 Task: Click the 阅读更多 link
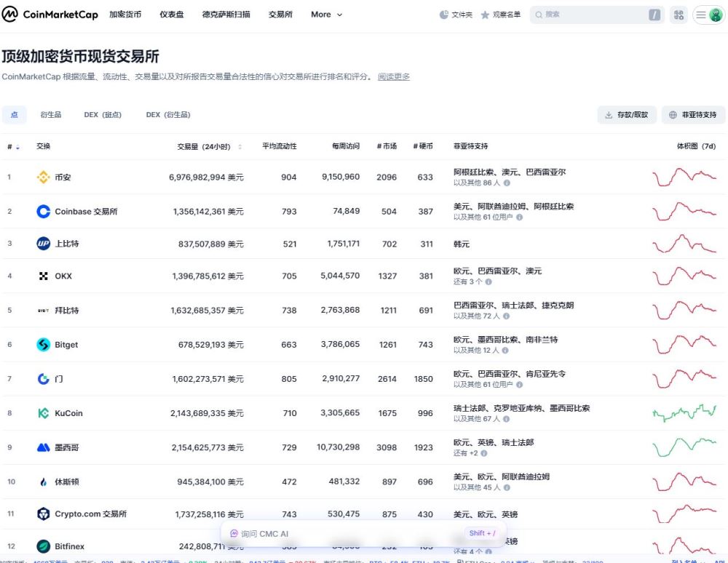pyautogui.click(x=394, y=76)
